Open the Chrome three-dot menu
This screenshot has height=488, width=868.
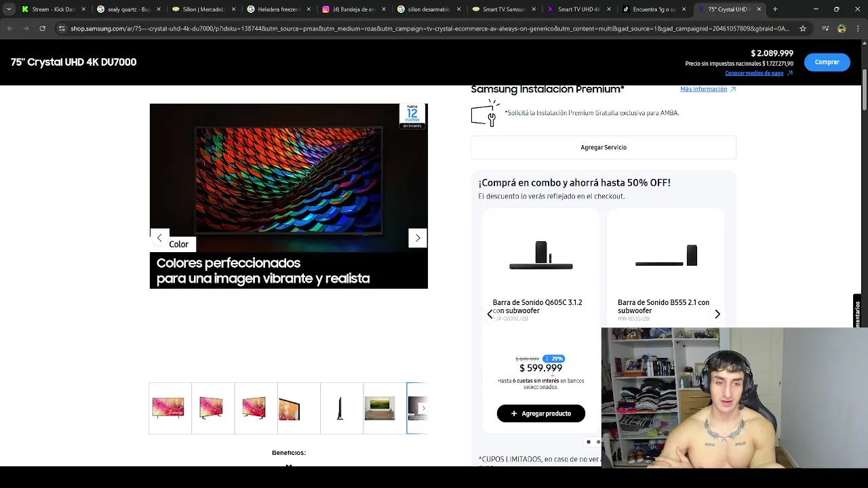pos(858,28)
